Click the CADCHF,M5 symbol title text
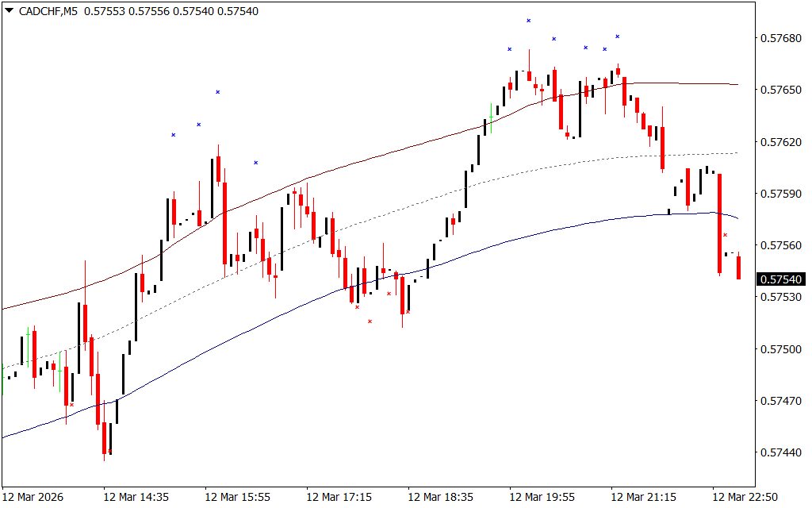812x508 pixels. (x=48, y=11)
